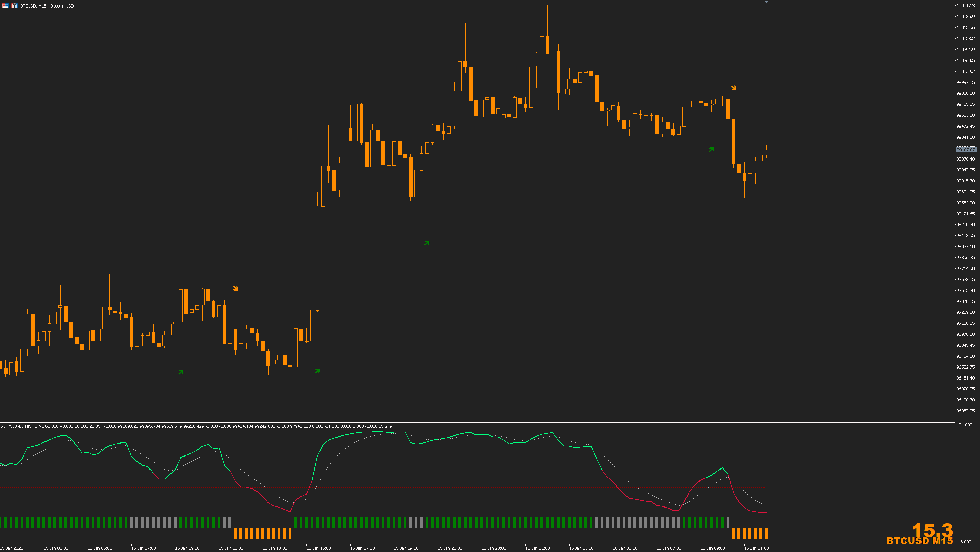This screenshot has width=980, height=552.
Task: Click the last orange histogram bar
Action: point(766,533)
